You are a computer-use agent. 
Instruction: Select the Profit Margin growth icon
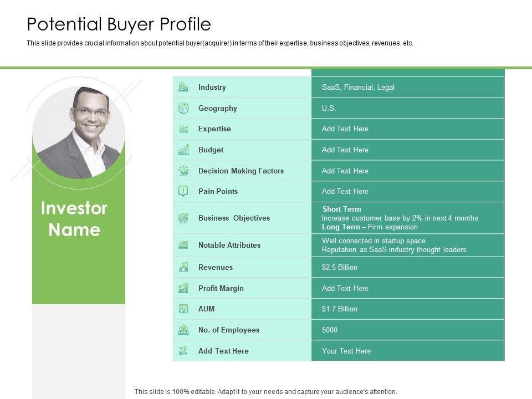[x=183, y=288]
